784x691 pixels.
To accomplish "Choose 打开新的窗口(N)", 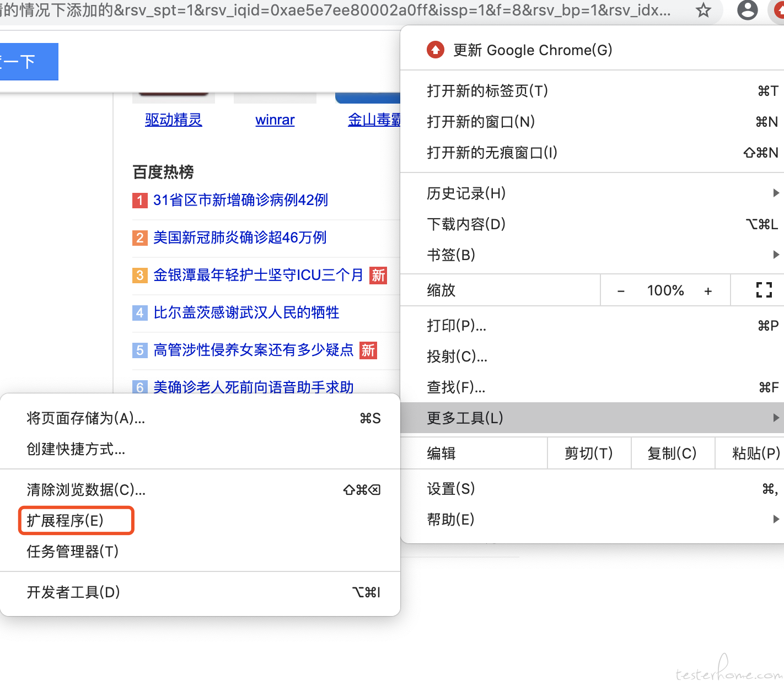I will tap(592, 122).
